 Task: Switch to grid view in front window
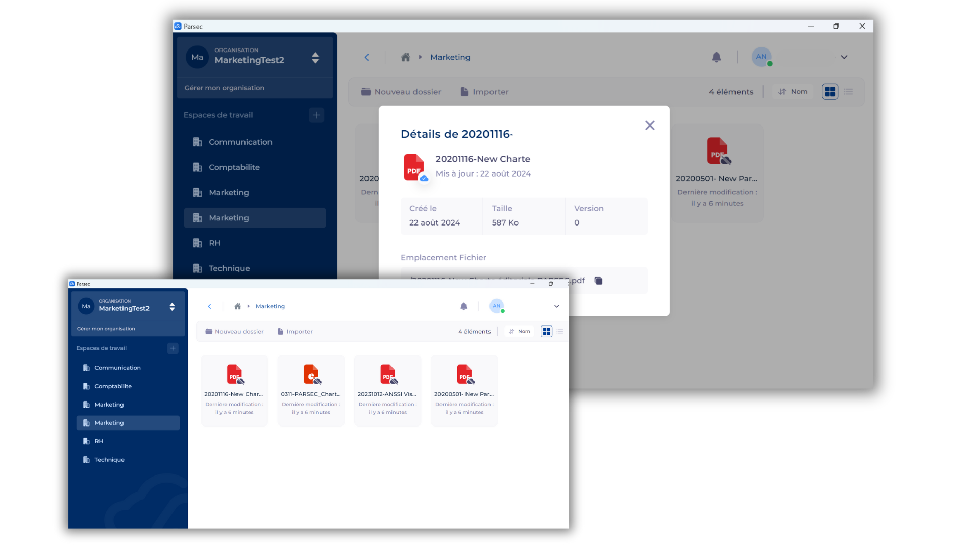pos(546,332)
